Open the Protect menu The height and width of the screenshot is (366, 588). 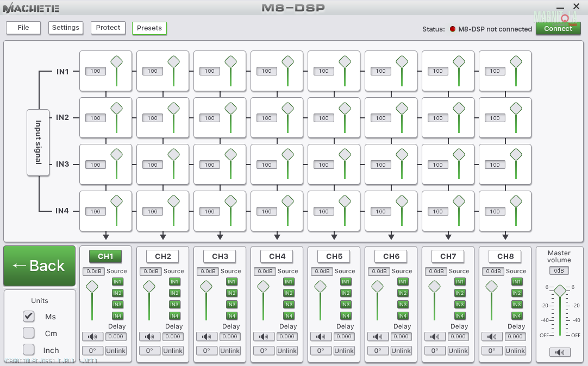coord(108,28)
